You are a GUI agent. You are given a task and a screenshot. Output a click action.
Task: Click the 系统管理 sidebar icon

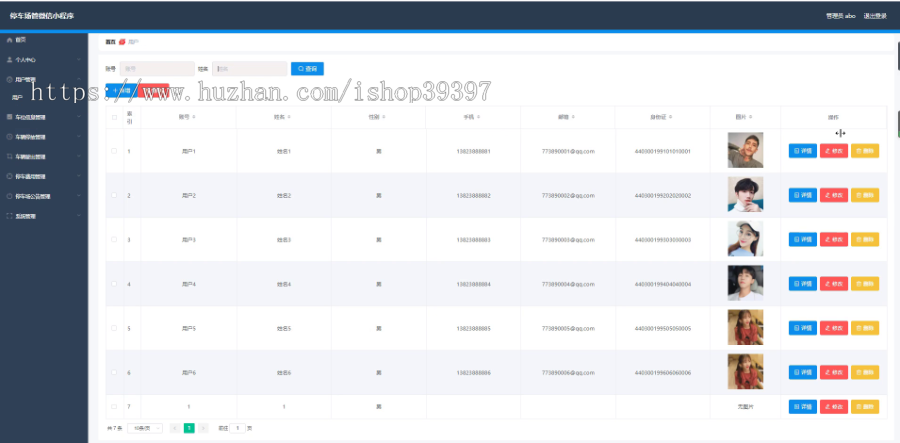coord(9,216)
